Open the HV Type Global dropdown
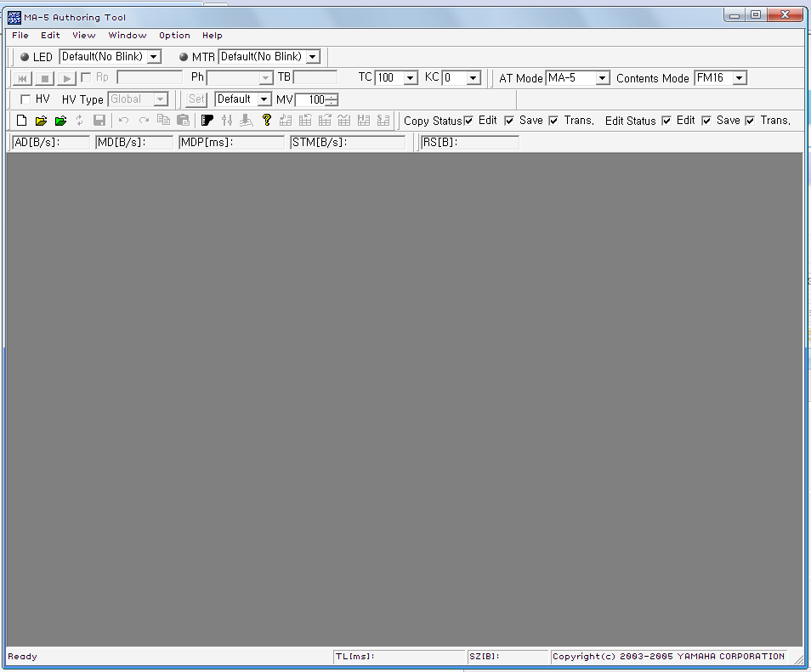This screenshot has height=672, width=811. point(161,99)
